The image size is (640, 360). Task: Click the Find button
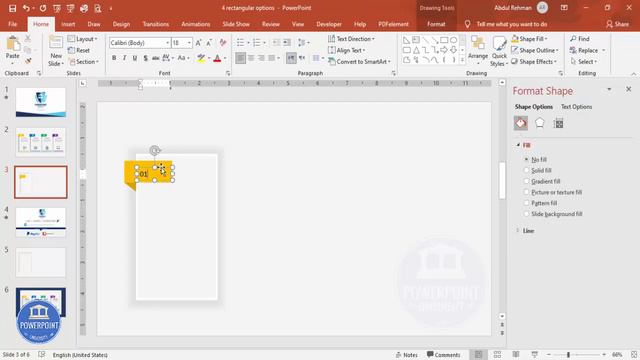pos(580,39)
